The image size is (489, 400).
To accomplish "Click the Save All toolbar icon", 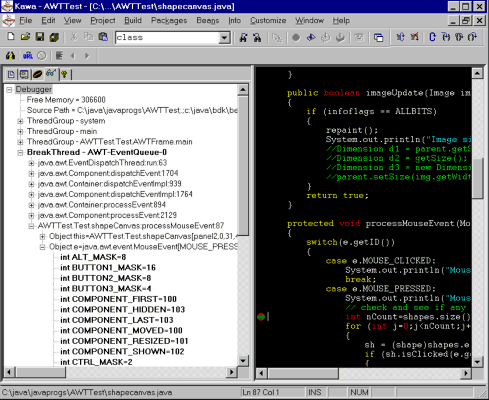I will [54, 37].
